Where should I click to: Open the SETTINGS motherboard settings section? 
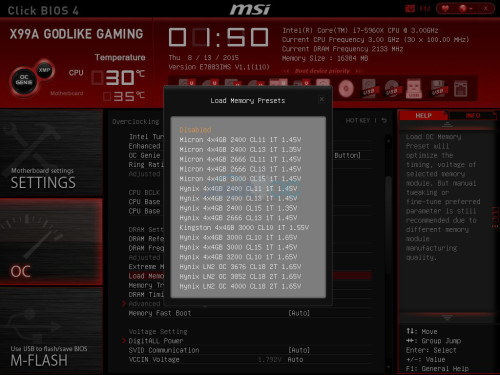(51, 153)
